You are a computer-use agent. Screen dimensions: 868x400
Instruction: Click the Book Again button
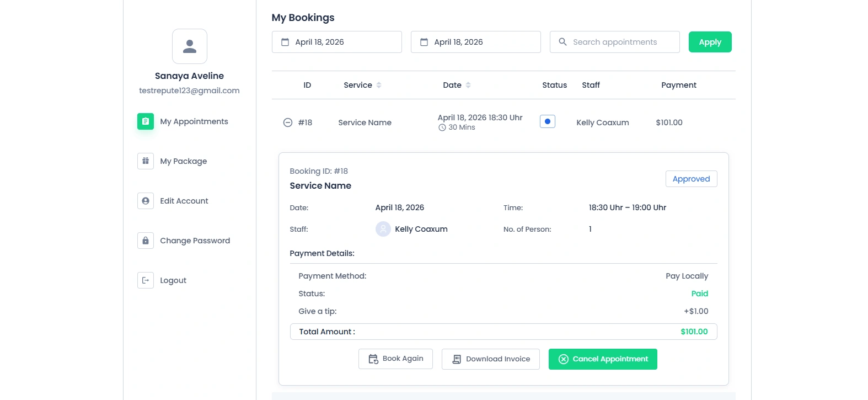pyautogui.click(x=395, y=359)
